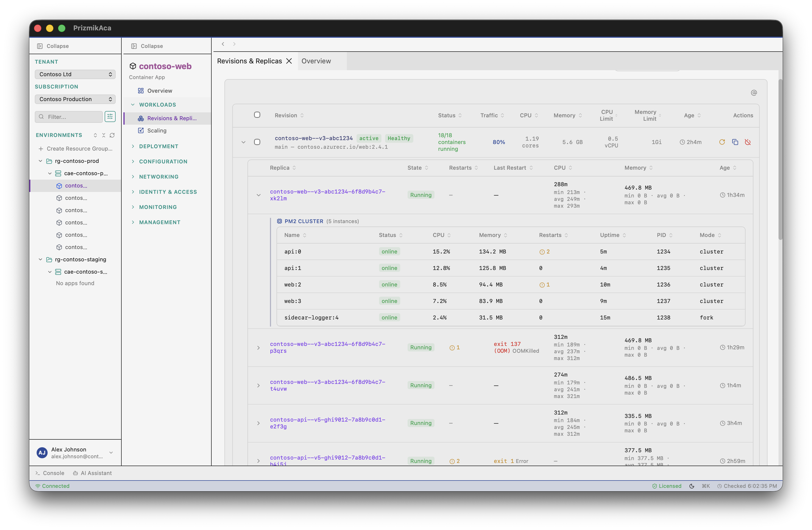Image resolution: width=812 pixels, height=530 pixels.
Task: Deactivate the revision via the red icon
Action: (748, 142)
